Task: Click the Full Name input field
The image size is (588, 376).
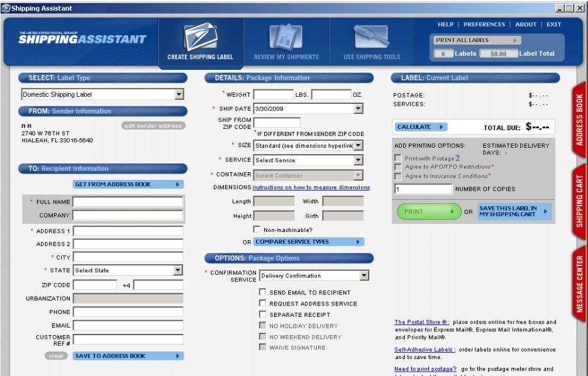Action: pos(128,202)
